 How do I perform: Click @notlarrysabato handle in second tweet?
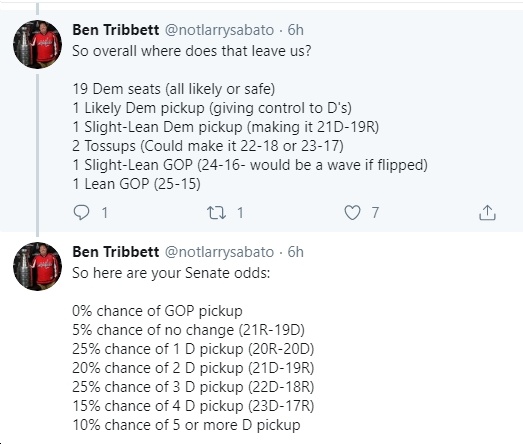pyautogui.click(x=219, y=252)
